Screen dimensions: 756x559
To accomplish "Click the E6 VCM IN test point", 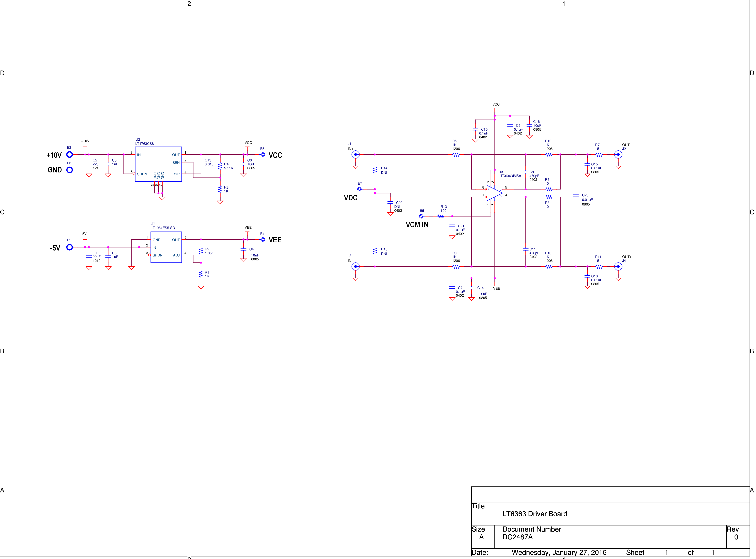I will [421, 216].
